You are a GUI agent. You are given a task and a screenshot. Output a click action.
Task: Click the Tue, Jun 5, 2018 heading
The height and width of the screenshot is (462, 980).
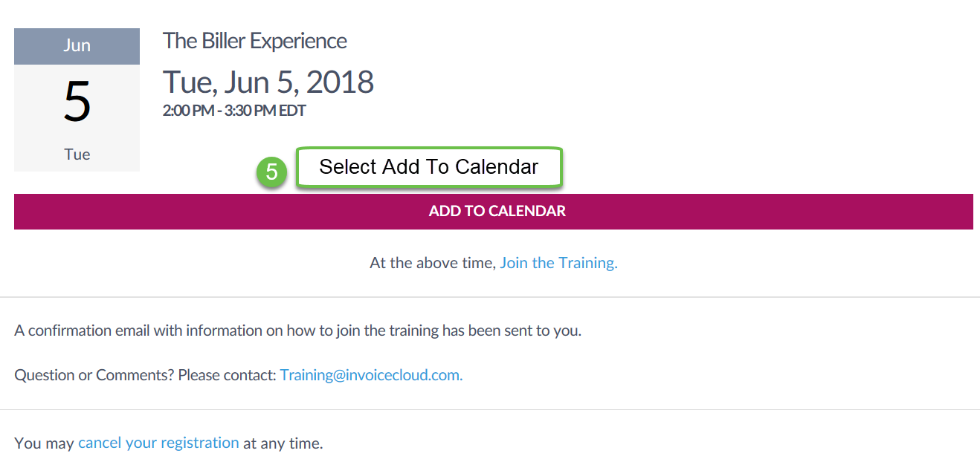pyautogui.click(x=268, y=82)
